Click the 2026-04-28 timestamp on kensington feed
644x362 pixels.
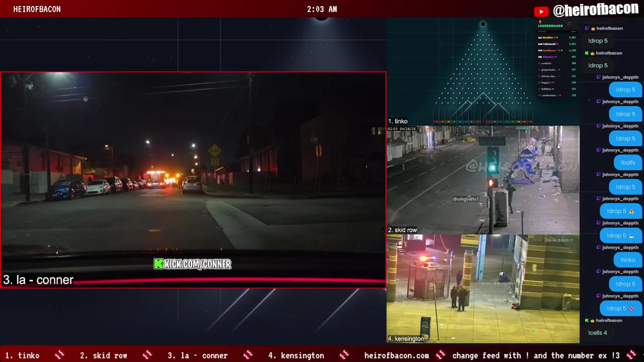(558, 240)
